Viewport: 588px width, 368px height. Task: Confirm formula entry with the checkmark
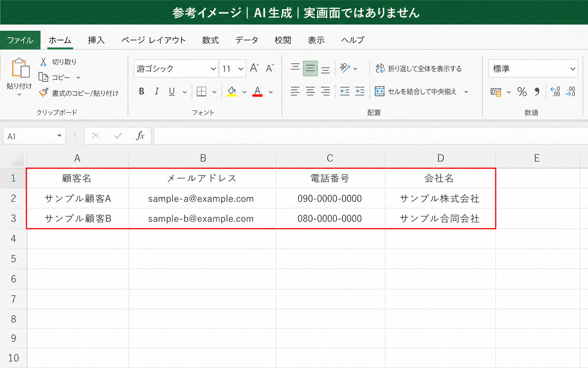click(118, 136)
